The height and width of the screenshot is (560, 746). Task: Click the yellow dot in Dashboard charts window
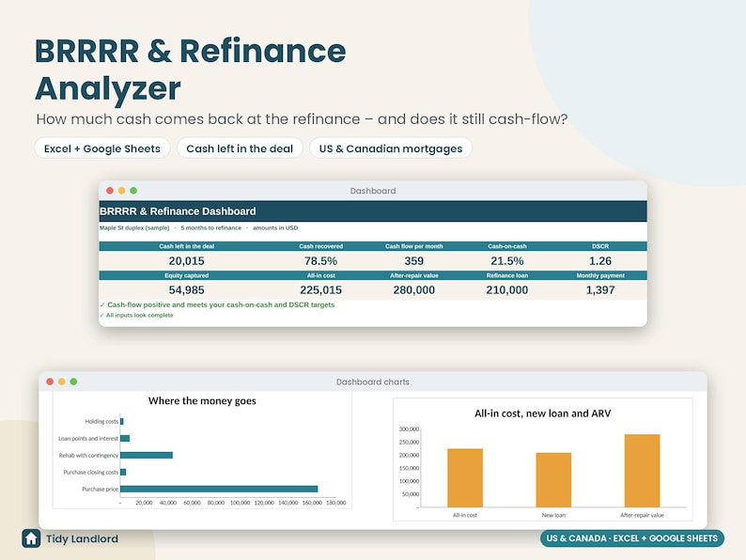tap(62, 381)
